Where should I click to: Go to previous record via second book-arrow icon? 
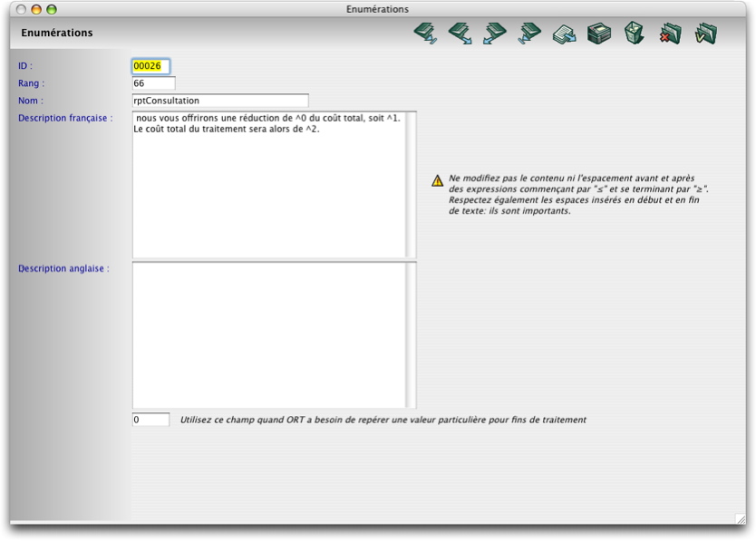pos(460,34)
